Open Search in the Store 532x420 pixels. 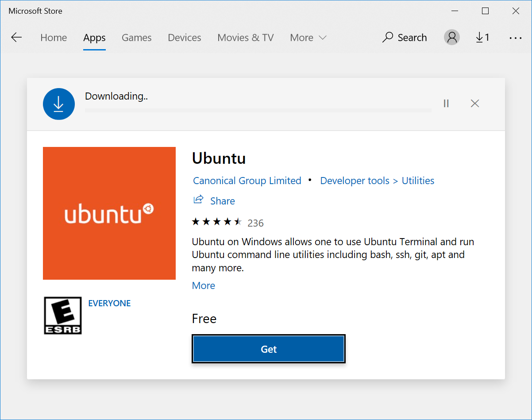[405, 38]
